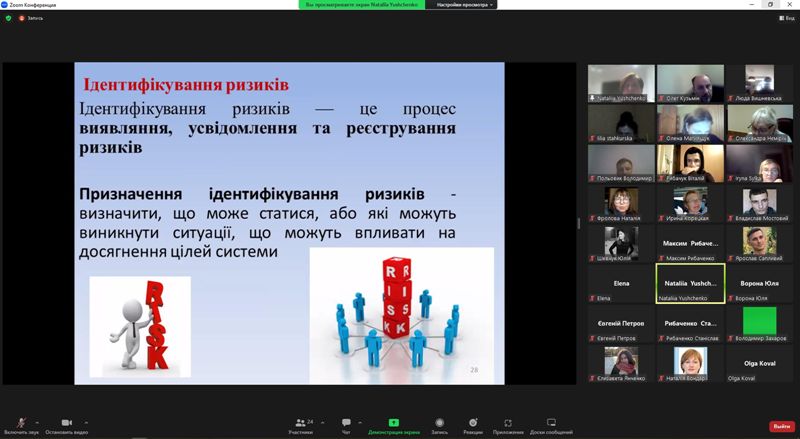The image size is (800, 439).
Task: Select Фролова Наталія participant tile
Action: [621, 203]
